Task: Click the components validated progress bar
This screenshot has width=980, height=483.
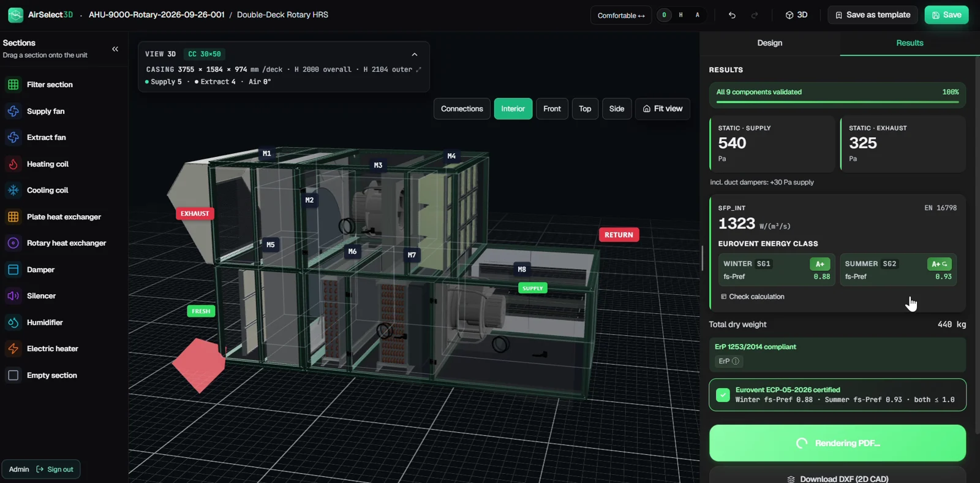Action: tap(837, 102)
